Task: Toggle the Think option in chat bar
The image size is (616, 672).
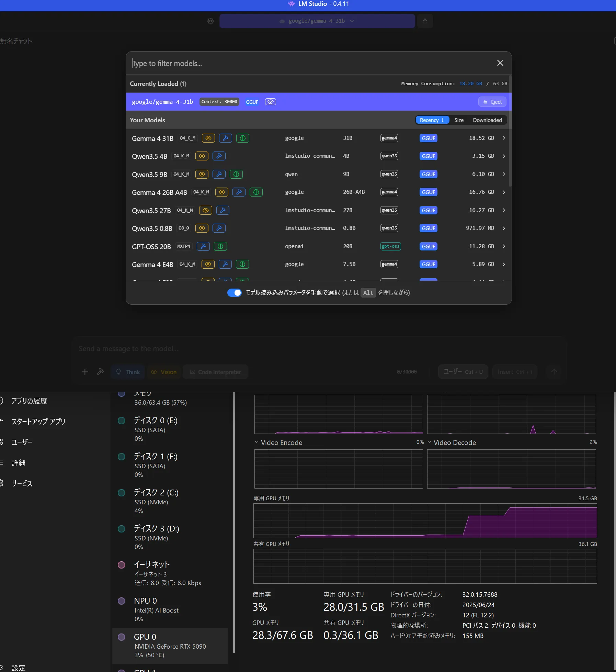Action: coord(128,372)
